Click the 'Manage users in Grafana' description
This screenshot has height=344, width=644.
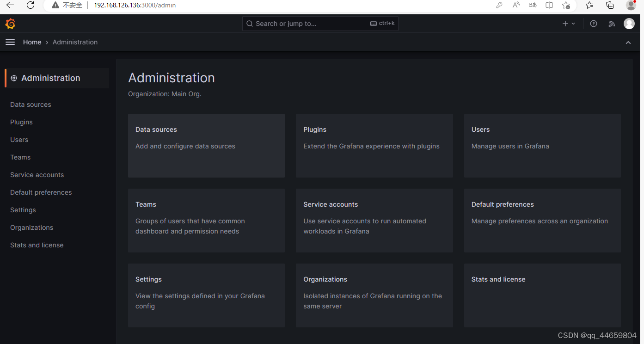[510, 146]
